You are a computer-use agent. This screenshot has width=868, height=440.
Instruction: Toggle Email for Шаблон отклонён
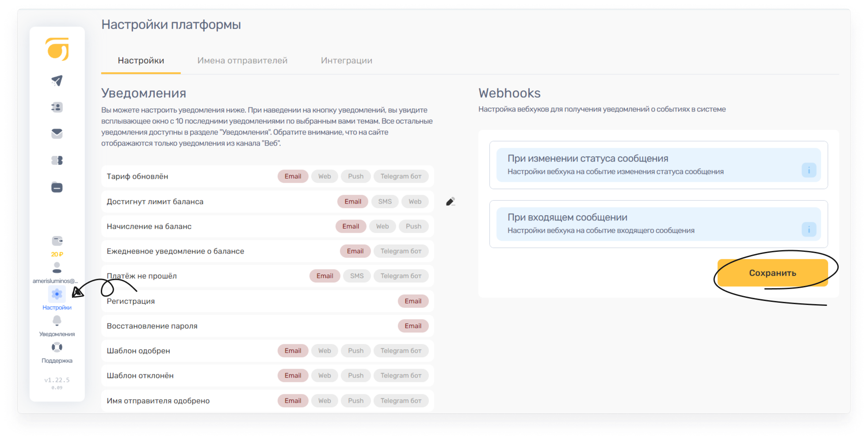click(293, 375)
